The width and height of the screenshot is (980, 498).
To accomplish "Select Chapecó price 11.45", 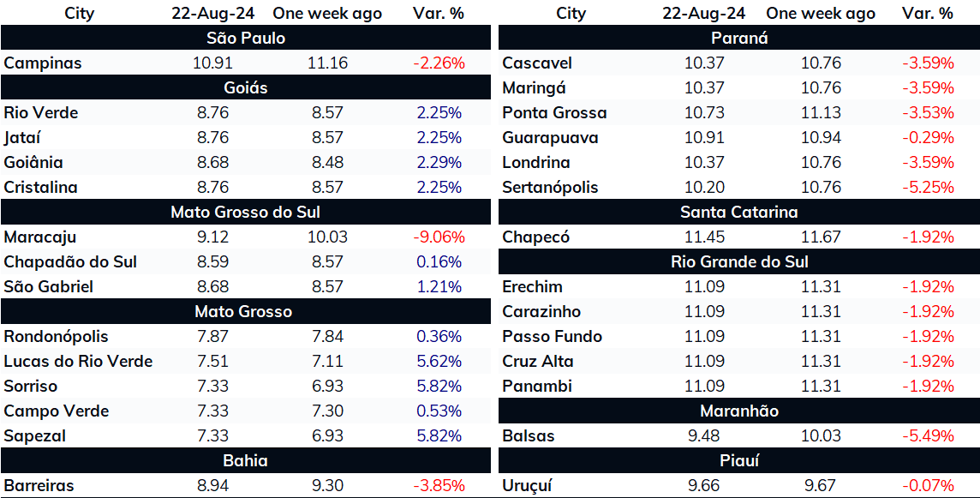I will point(704,237).
